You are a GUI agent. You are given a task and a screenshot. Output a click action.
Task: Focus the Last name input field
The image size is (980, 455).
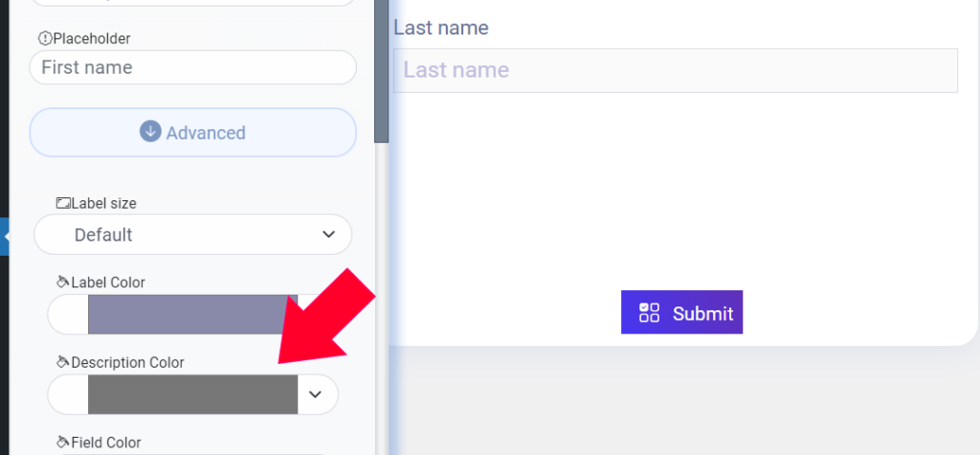[676, 70]
